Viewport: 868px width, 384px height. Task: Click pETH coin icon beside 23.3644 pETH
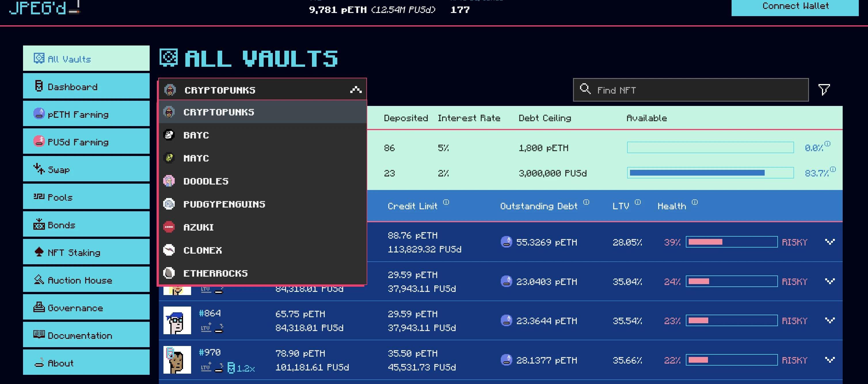[x=506, y=320]
